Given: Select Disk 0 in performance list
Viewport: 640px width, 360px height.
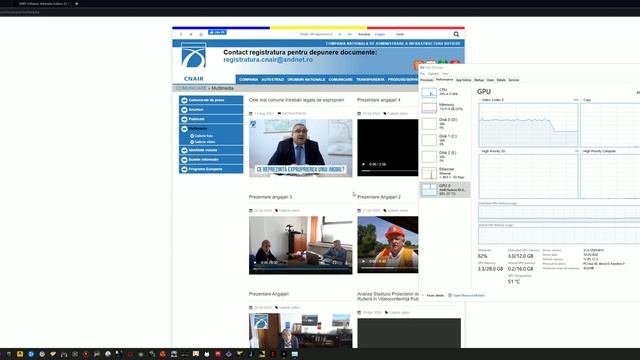Looking at the screenshot, I should [445, 124].
